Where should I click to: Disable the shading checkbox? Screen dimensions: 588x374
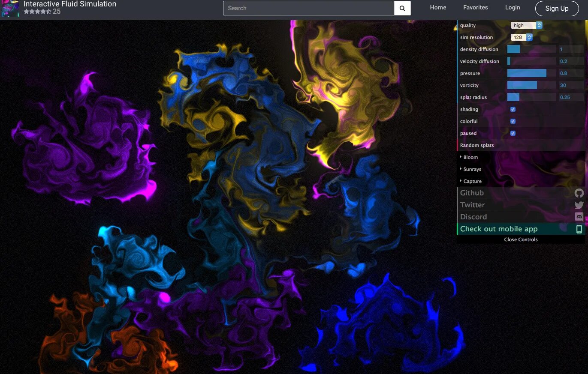[x=513, y=109]
